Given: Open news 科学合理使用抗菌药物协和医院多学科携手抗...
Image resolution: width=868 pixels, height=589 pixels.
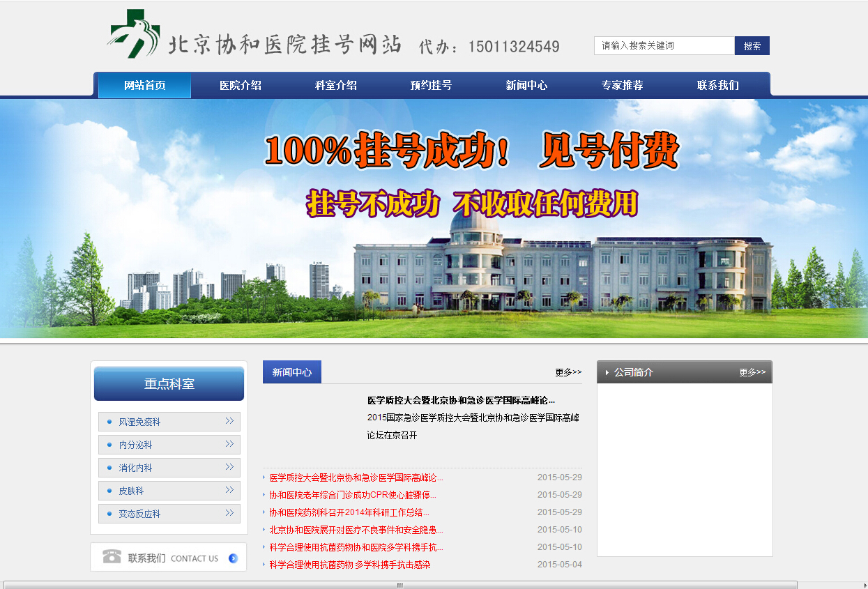Looking at the screenshot, I should pos(356,547).
